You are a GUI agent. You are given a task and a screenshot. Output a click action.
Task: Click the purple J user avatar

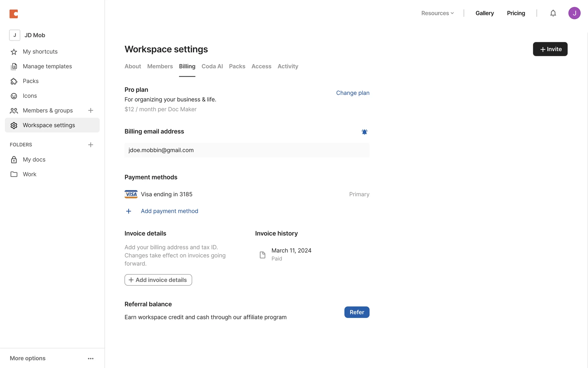(x=574, y=13)
